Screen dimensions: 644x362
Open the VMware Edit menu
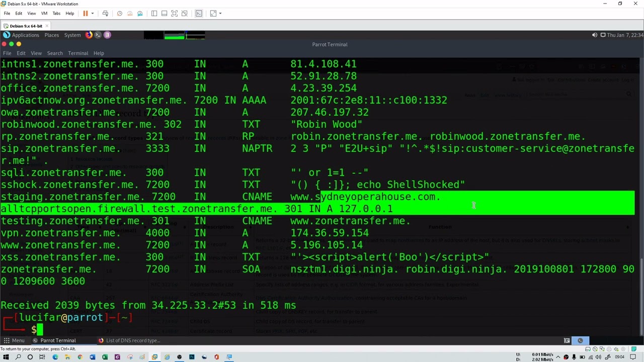(x=19, y=13)
